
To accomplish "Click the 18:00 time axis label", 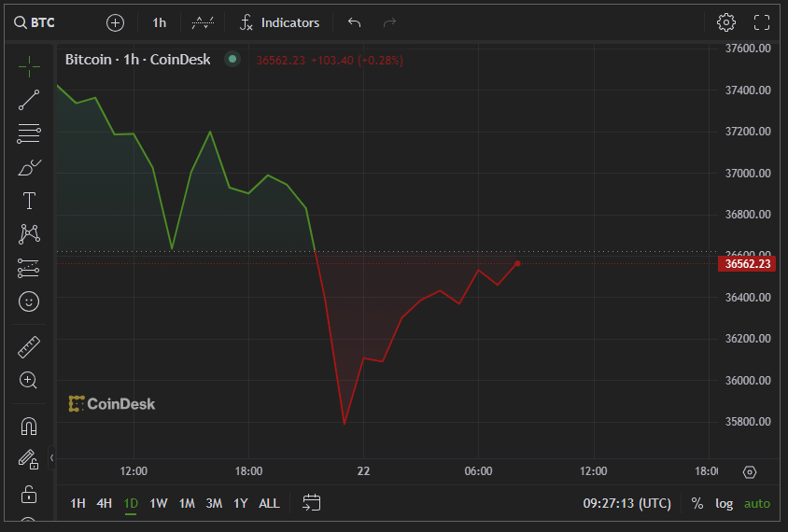I will click(248, 471).
